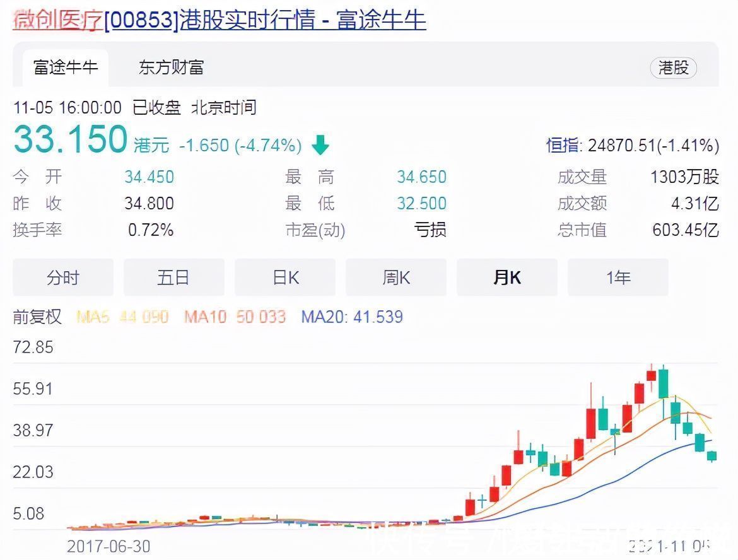
Task: Click the green down arrow price indicator
Action: tap(320, 145)
